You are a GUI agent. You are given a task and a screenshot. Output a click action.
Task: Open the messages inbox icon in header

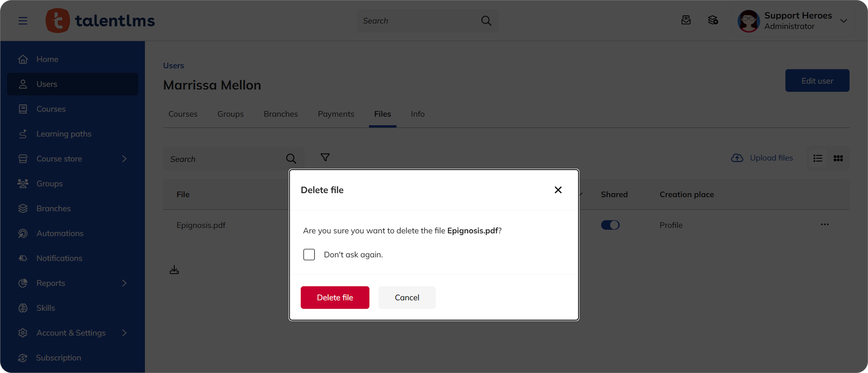click(x=686, y=20)
